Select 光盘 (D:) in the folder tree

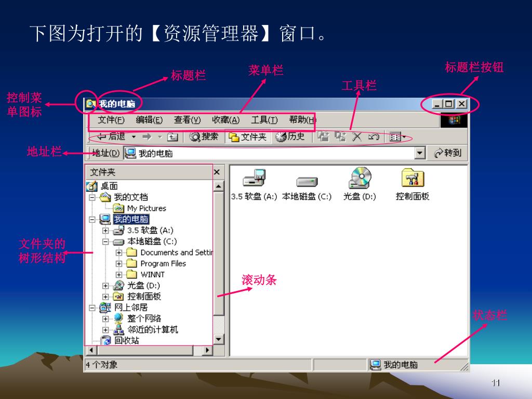tap(143, 286)
